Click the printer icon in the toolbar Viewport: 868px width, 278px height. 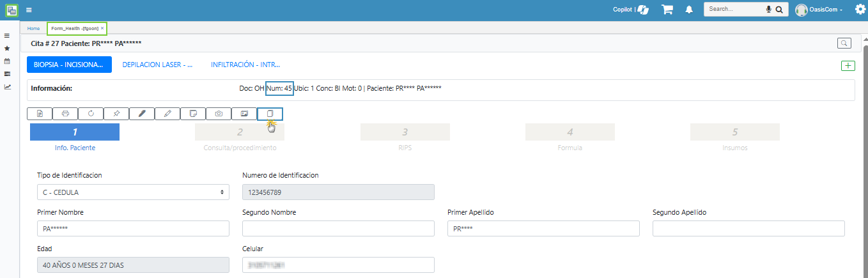pos(65,114)
